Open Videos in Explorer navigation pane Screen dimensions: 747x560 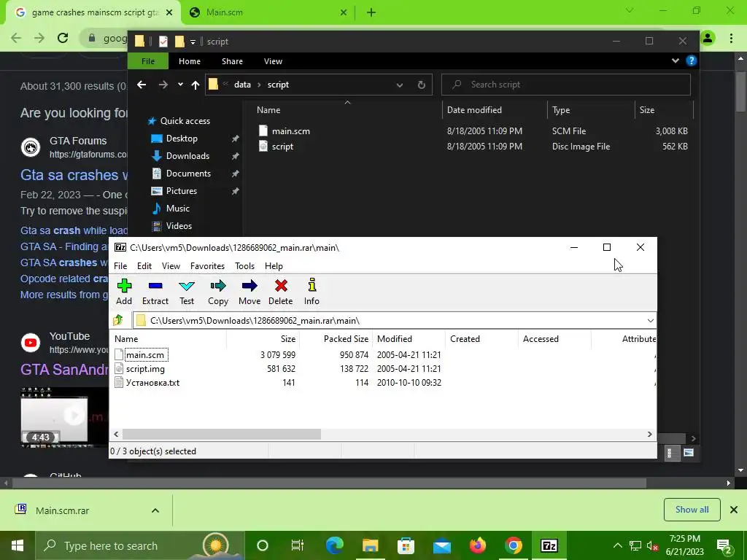(x=179, y=226)
